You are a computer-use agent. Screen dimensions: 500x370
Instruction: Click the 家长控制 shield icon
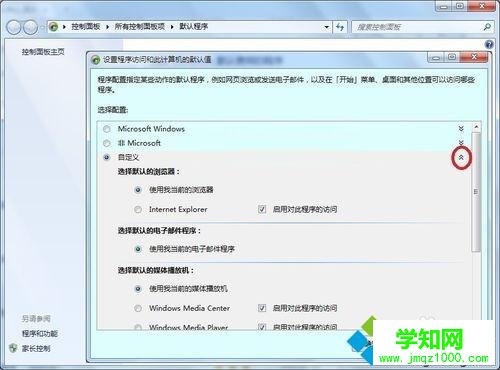(x=13, y=348)
